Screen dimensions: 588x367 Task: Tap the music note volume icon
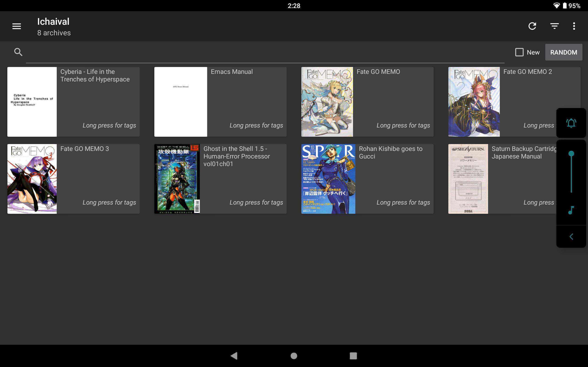[x=571, y=210]
